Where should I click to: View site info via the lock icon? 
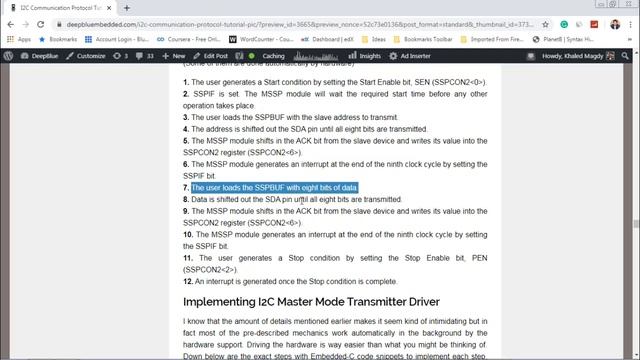coord(59,24)
